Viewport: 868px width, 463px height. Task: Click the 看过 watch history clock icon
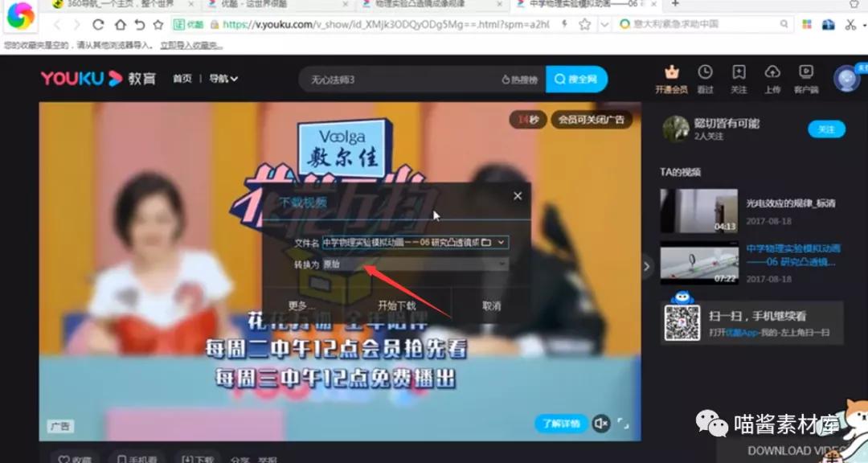coord(705,76)
